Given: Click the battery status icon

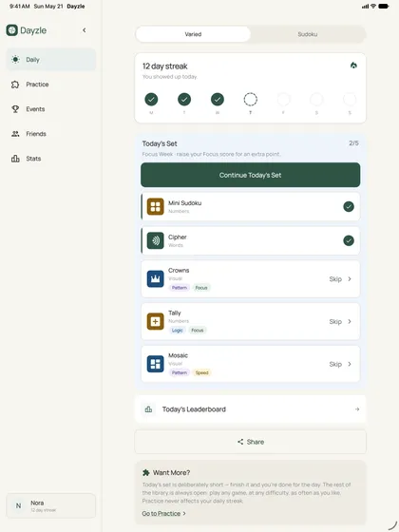Looking at the screenshot, I should click(x=384, y=6).
